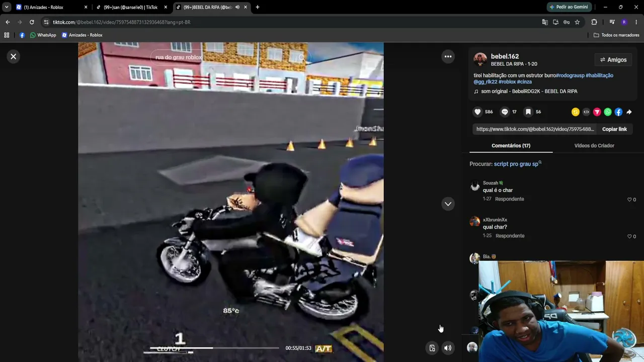
Task: Click the auto-scroll icon beside the volume button
Action: [432, 348]
